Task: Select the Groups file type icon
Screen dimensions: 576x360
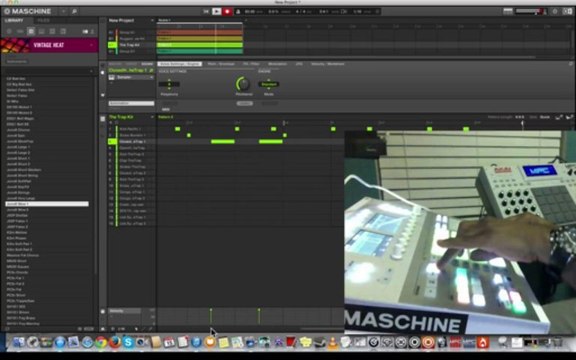Action: (20, 32)
